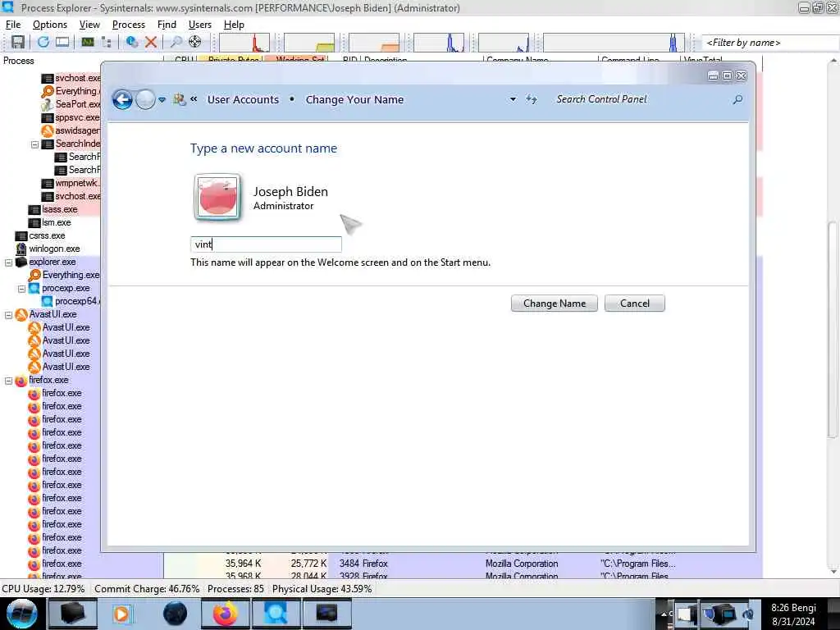
Task: Click the new account name text field
Action: click(267, 244)
